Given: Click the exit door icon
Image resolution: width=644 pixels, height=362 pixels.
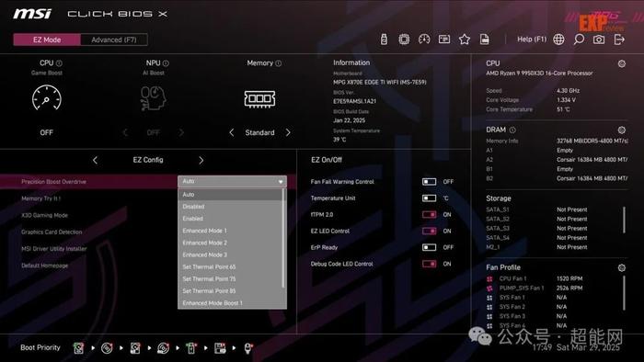Looking at the screenshot, I should [619, 40].
